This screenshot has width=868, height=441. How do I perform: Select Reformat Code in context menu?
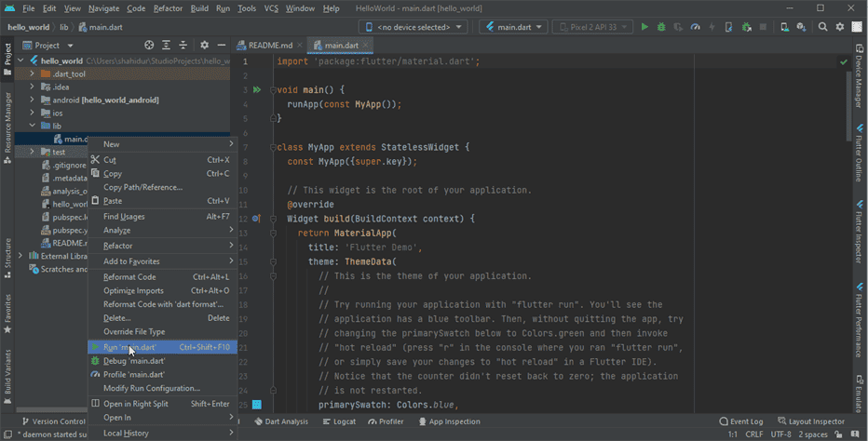tap(129, 277)
